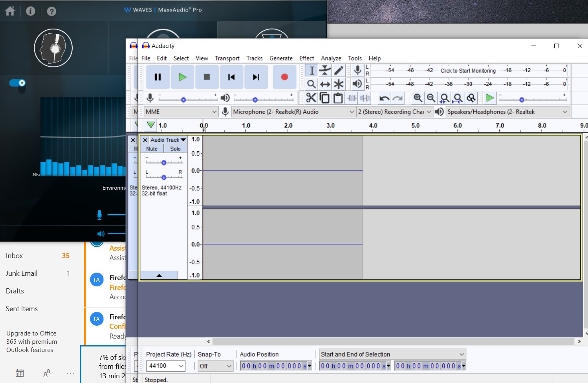Screen dimensions: 588x383
Task: Open the Transport menu
Action: (x=227, y=58)
